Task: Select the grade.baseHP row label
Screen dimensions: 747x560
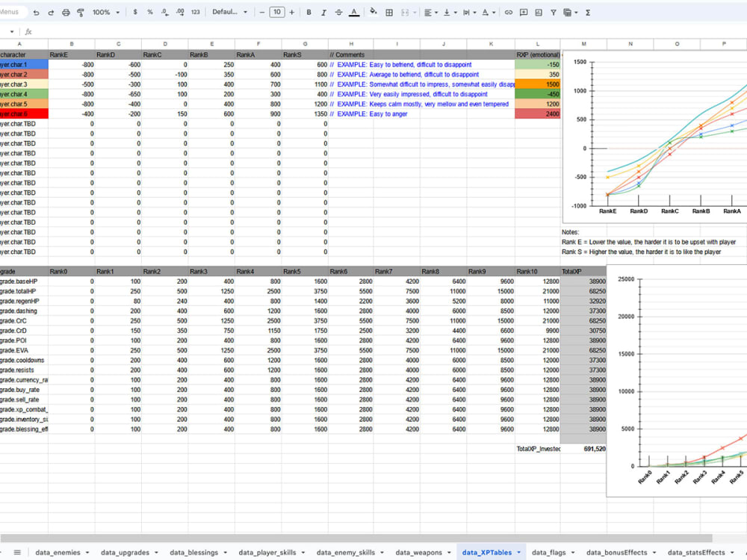Action: pos(24,281)
